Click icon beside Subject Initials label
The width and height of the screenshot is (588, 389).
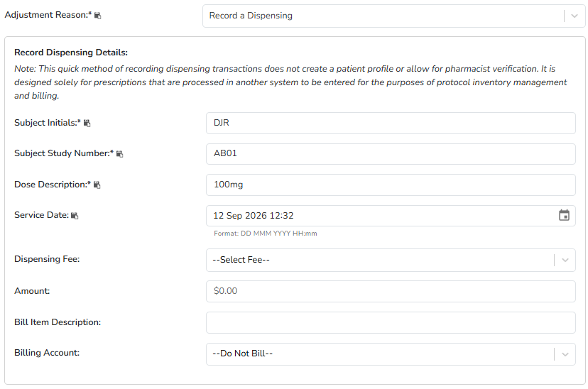87,123
